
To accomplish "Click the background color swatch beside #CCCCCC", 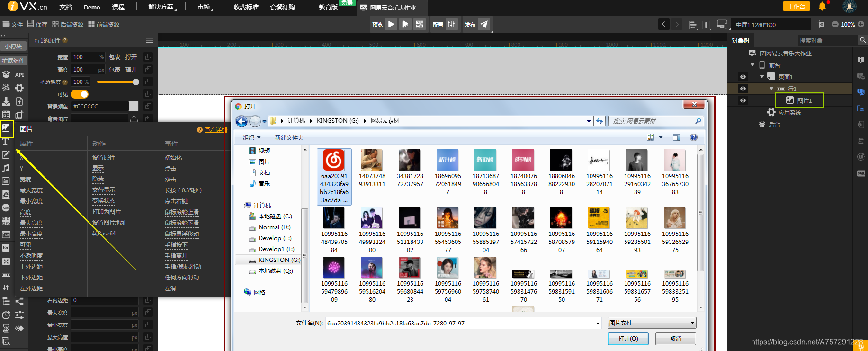I will coord(134,106).
